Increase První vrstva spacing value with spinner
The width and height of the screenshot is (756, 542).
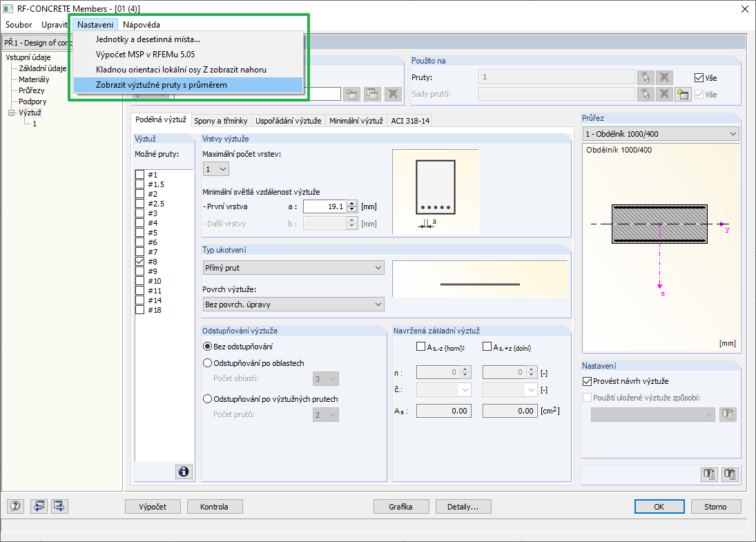tap(352, 203)
